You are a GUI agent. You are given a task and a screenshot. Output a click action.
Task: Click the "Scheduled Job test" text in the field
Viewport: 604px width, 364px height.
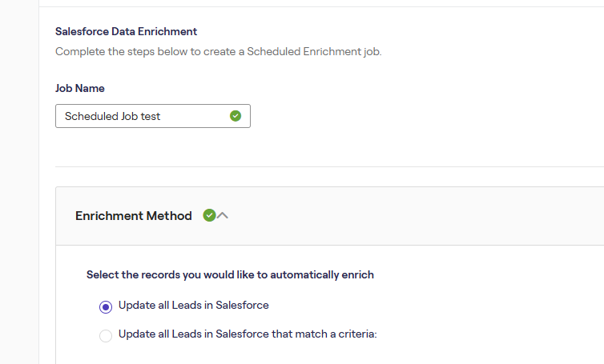point(113,116)
